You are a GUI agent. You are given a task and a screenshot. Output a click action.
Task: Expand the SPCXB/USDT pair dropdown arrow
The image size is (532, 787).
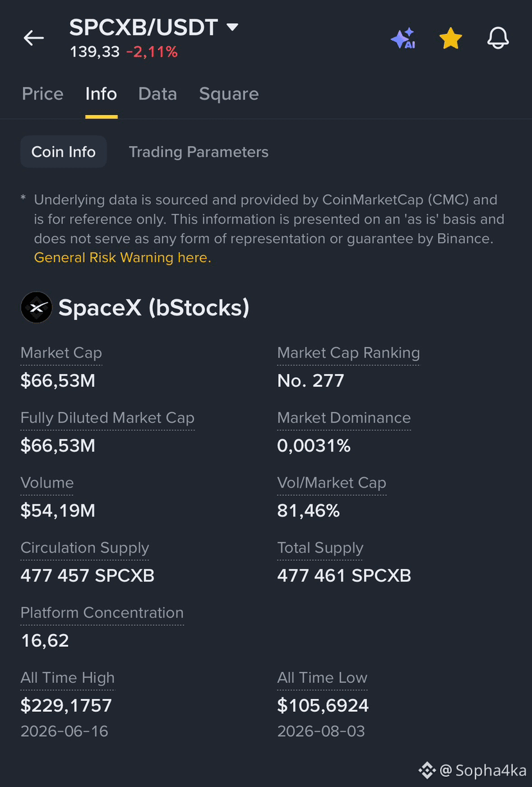click(x=233, y=27)
